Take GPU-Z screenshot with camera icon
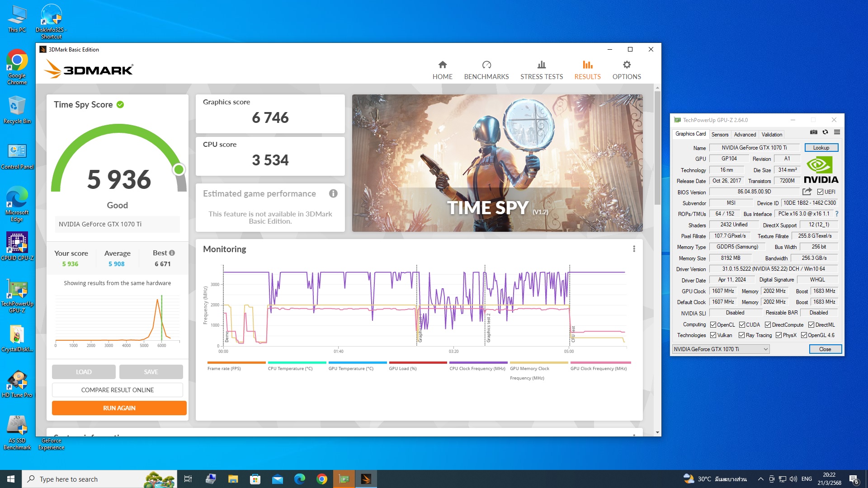Image resolution: width=868 pixels, height=488 pixels. (x=813, y=132)
